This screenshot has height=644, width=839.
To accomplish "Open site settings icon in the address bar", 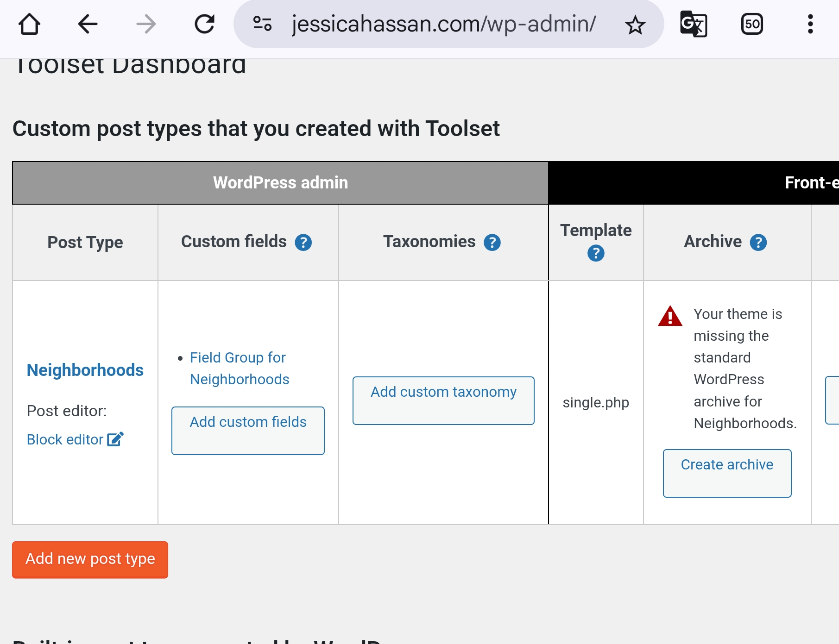I will (262, 24).
